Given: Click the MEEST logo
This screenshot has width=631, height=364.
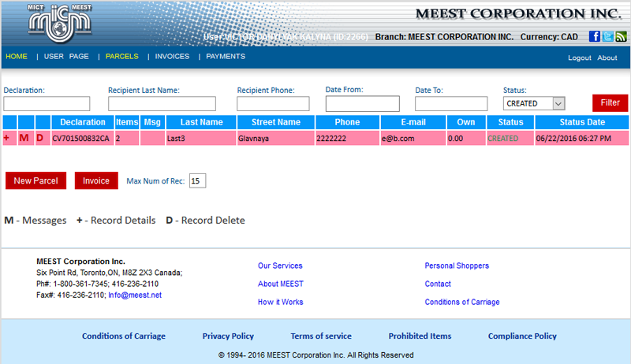Looking at the screenshot, I should point(60,23).
